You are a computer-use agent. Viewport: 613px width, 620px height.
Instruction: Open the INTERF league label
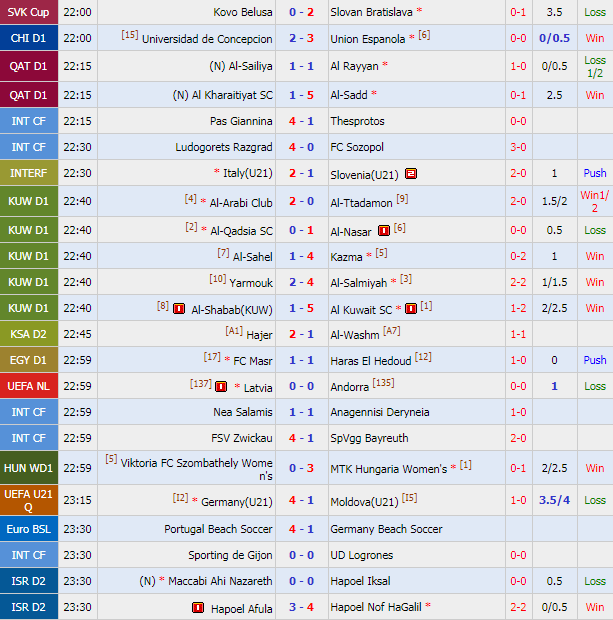29,173
